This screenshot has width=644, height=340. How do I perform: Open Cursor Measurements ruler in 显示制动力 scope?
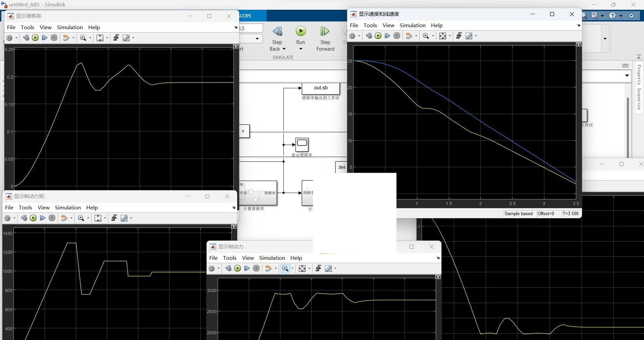pos(328,269)
